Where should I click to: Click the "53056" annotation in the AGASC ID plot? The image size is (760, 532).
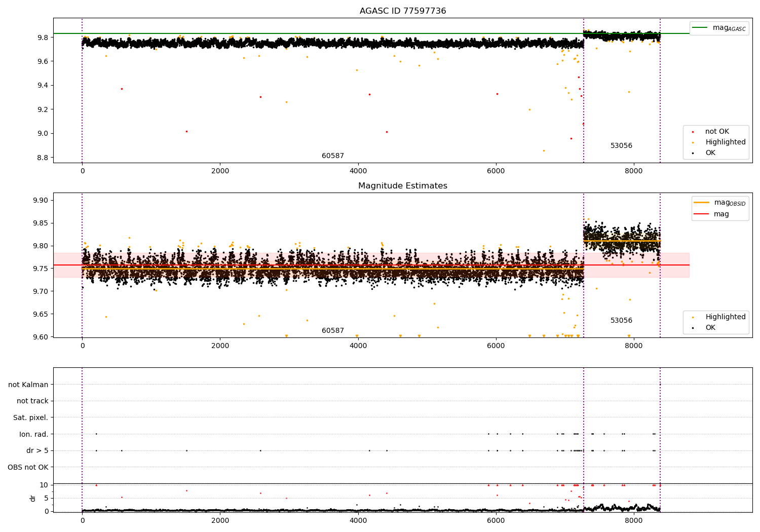pos(621,146)
